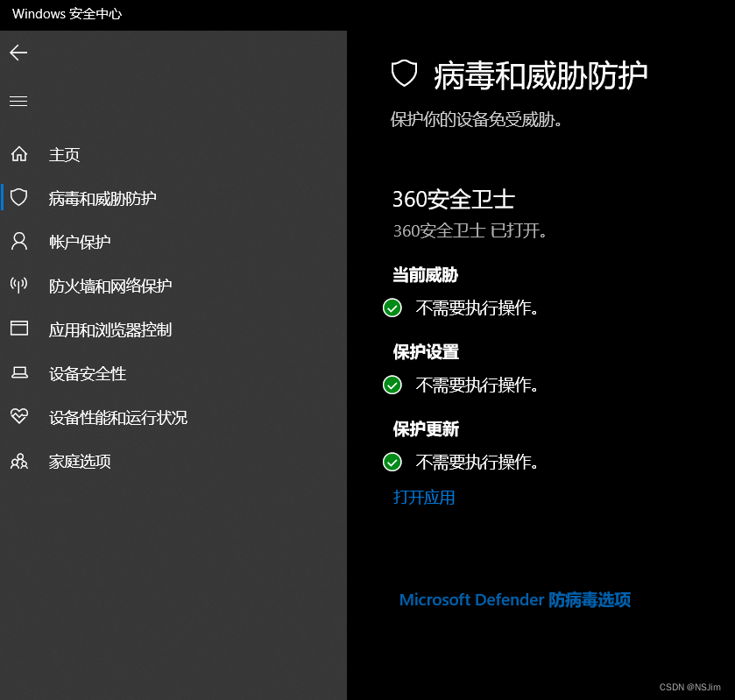
Task: Click the 当前威胁 heading
Action: click(x=425, y=275)
